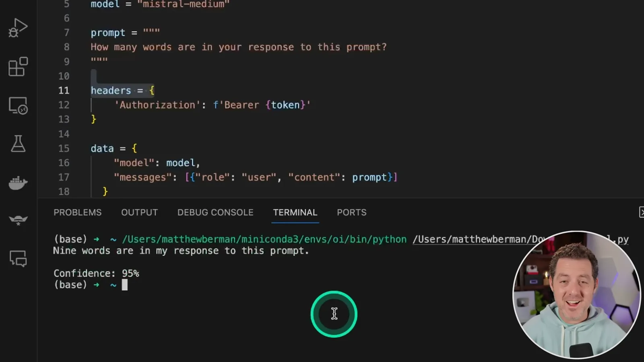Open the Extensions view
This screenshot has height=362, width=644.
coord(18,66)
